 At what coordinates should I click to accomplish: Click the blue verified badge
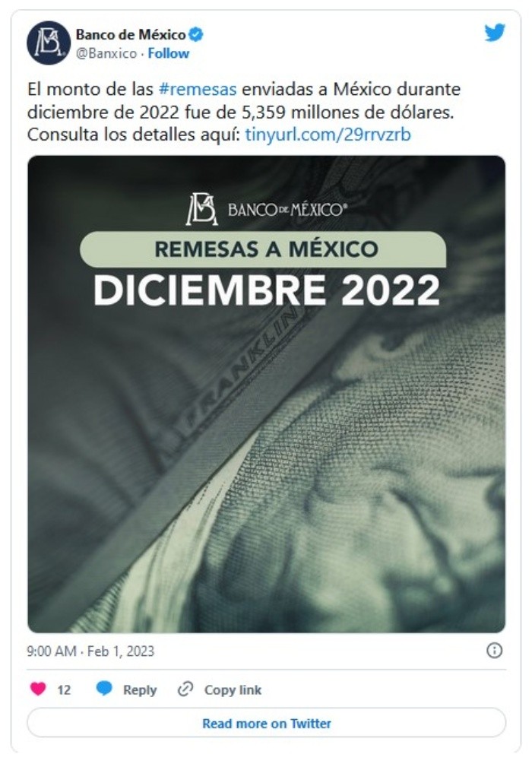click(196, 35)
